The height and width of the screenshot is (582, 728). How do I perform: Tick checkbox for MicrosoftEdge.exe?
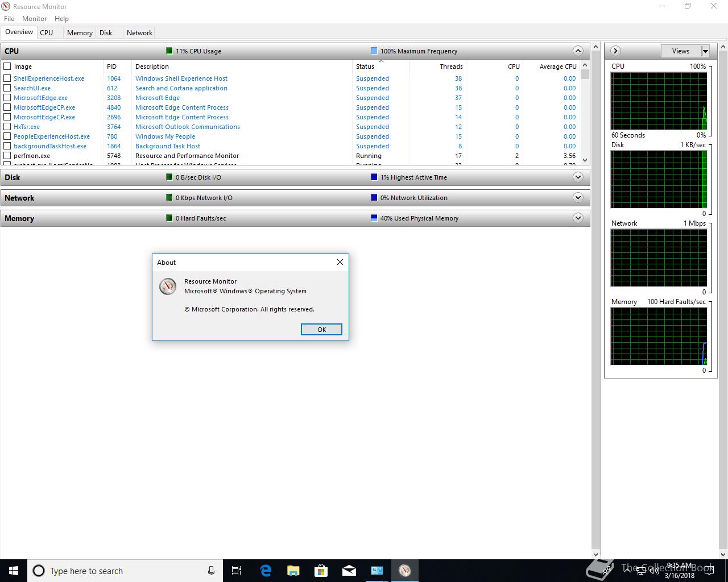coord(7,98)
